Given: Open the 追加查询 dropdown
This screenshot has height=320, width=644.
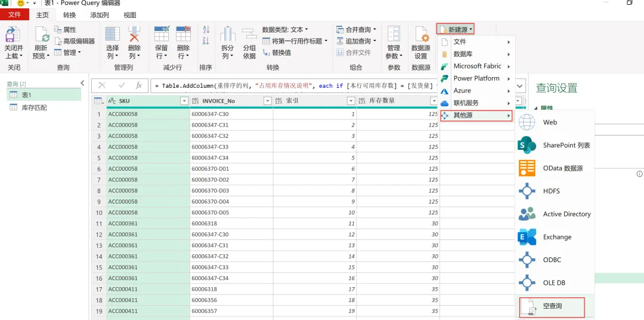Looking at the screenshot, I should [356, 41].
